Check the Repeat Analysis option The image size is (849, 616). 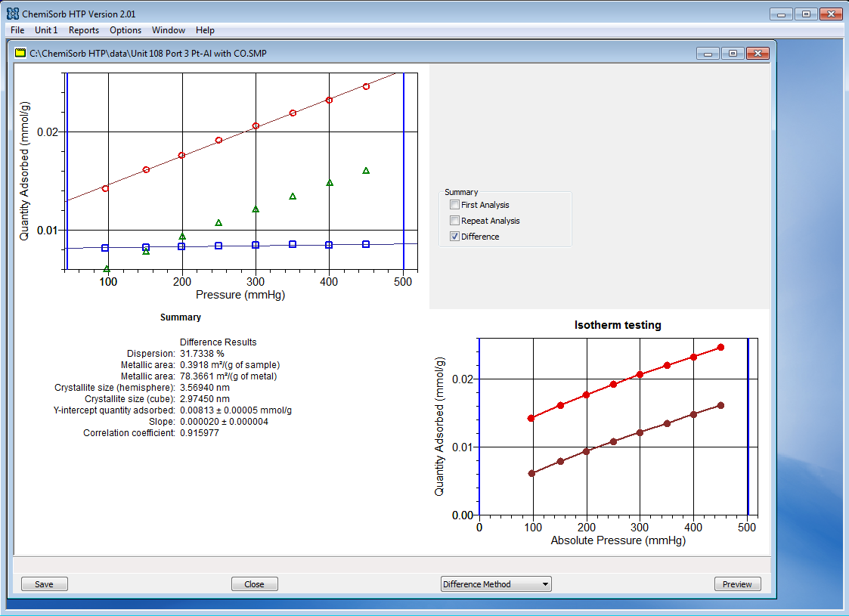(454, 221)
